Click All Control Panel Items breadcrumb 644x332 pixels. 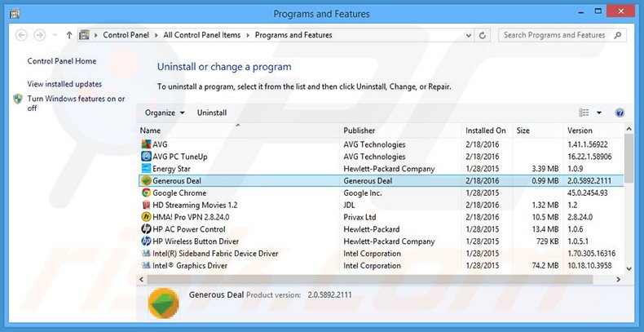(x=202, y=35)
